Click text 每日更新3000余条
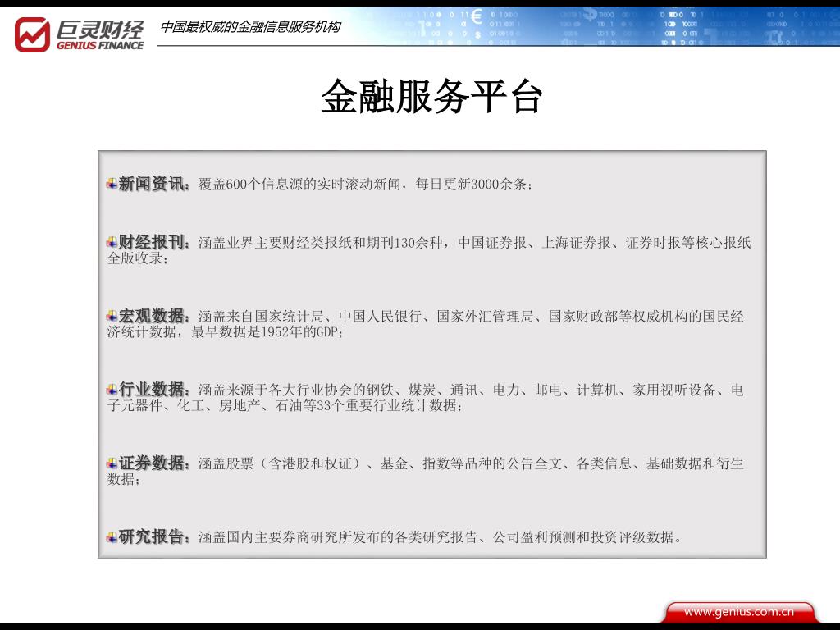The width and height of the screenshot is (840, 630). [x=472, y=185]
